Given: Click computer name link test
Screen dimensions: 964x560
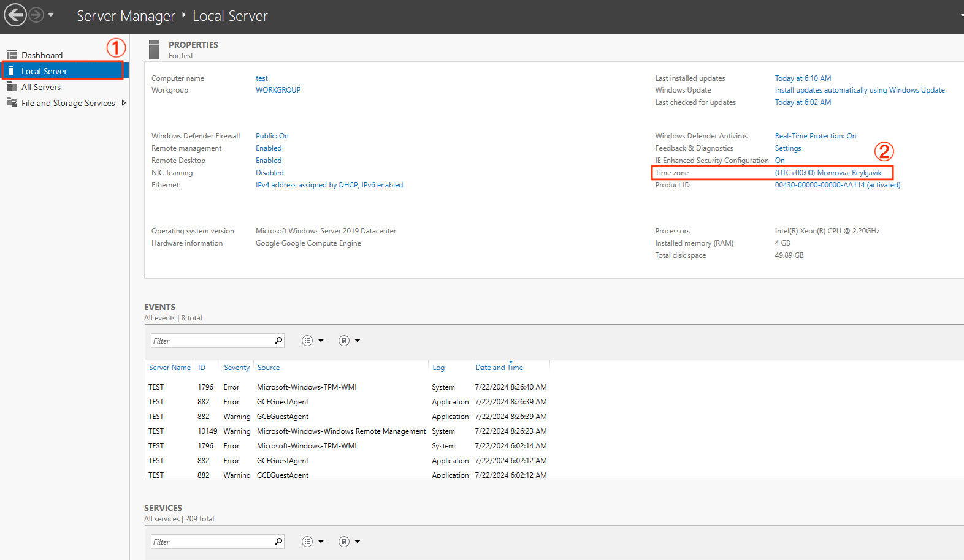Looking at the screenshot, I should click(x=262, y=78).
